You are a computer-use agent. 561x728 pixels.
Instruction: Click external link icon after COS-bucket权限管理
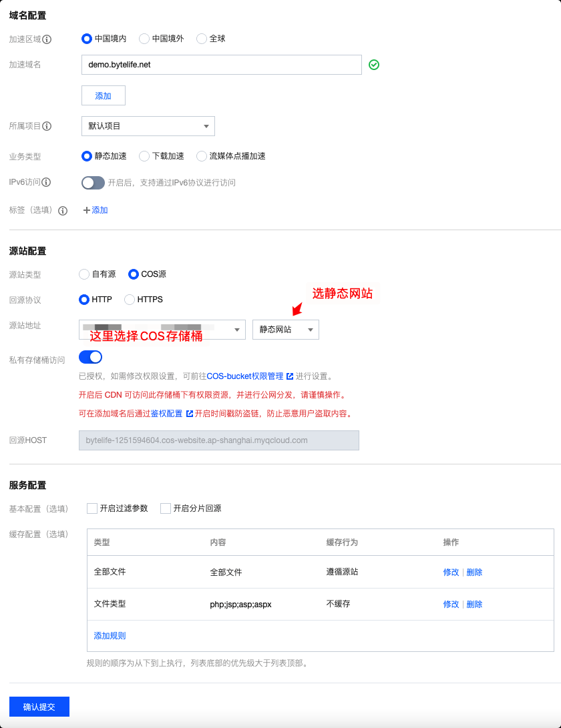[290, 376]
